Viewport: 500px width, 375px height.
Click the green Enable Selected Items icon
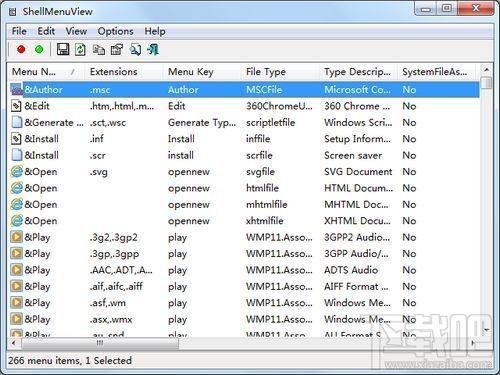click(39, 49)
